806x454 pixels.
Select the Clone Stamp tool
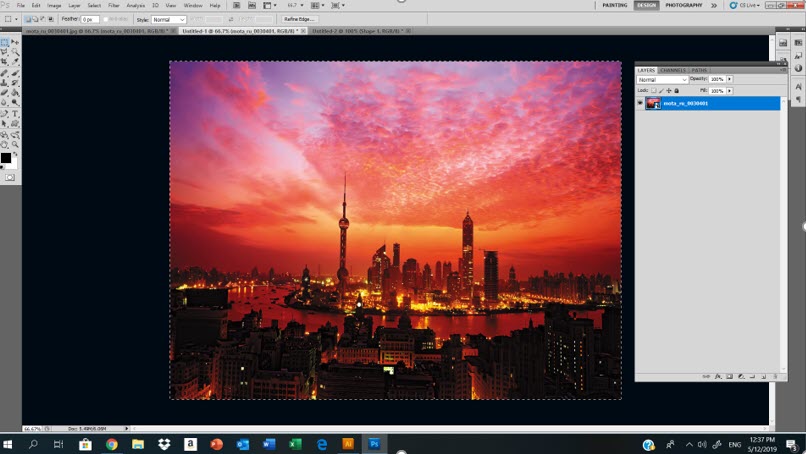[5, 83]
